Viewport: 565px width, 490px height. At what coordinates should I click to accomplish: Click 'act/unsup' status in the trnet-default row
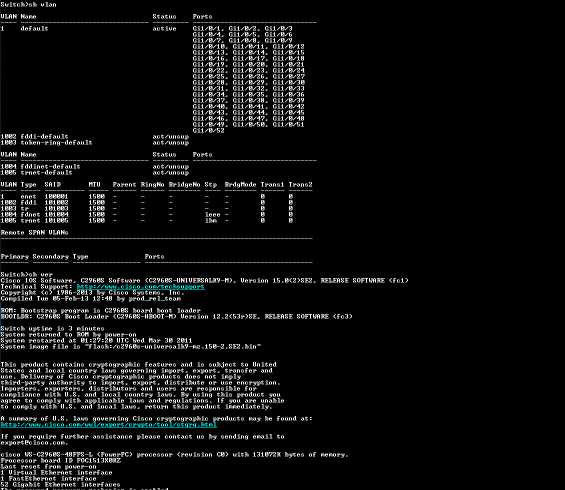(x=170, y=173)
